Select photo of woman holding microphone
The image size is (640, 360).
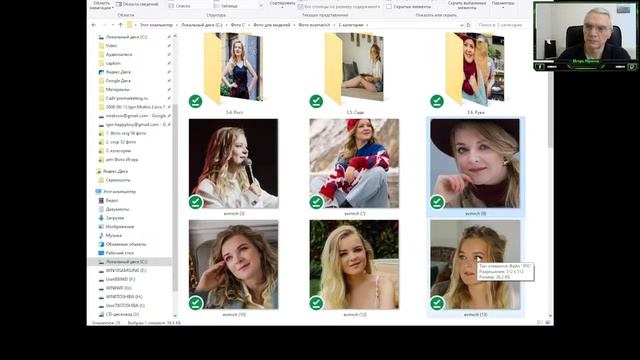pos(233,164)
